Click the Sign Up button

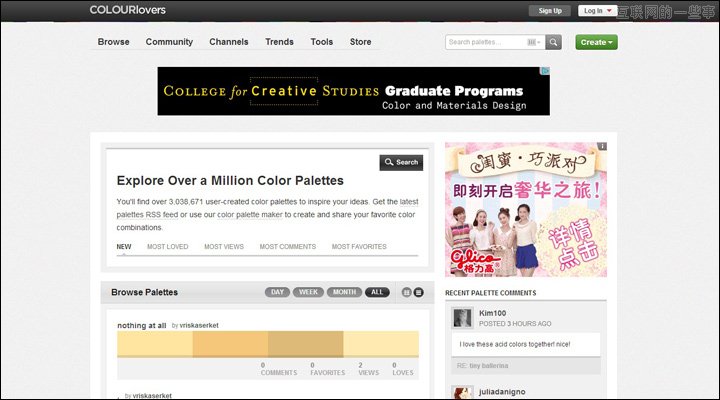(550, 11)
